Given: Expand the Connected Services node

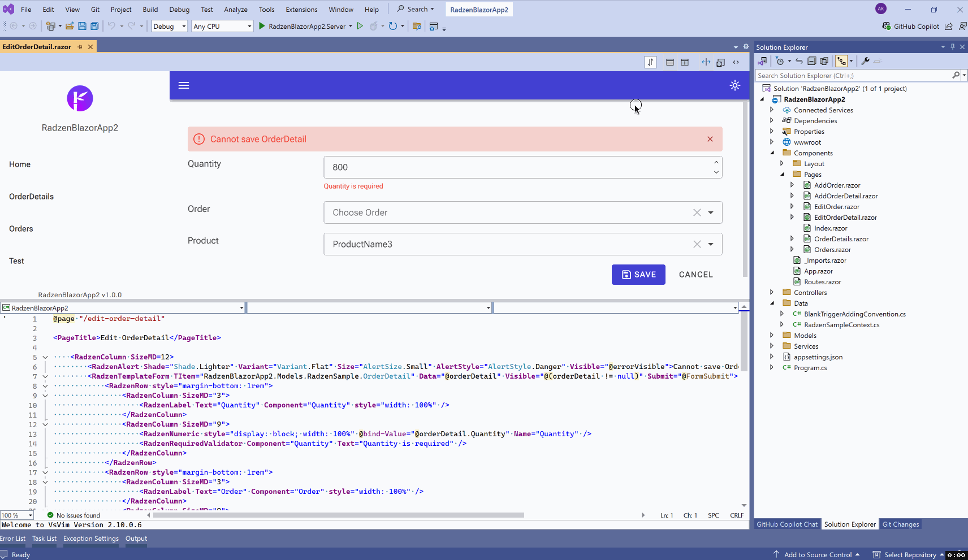Looking at the screenshot, I should [x=772, y=110].
